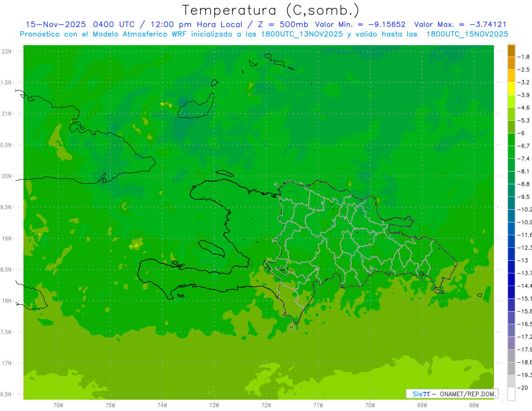532x411 pixels.
Task: Click the '-7.4' color bar value
Action: [523, 159]
